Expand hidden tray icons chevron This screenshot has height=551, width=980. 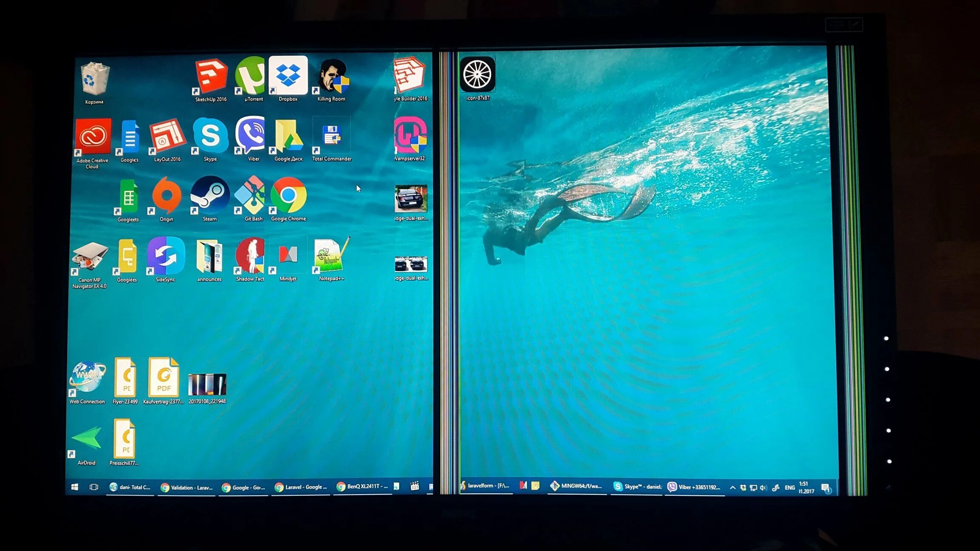[x=732, y=488]
